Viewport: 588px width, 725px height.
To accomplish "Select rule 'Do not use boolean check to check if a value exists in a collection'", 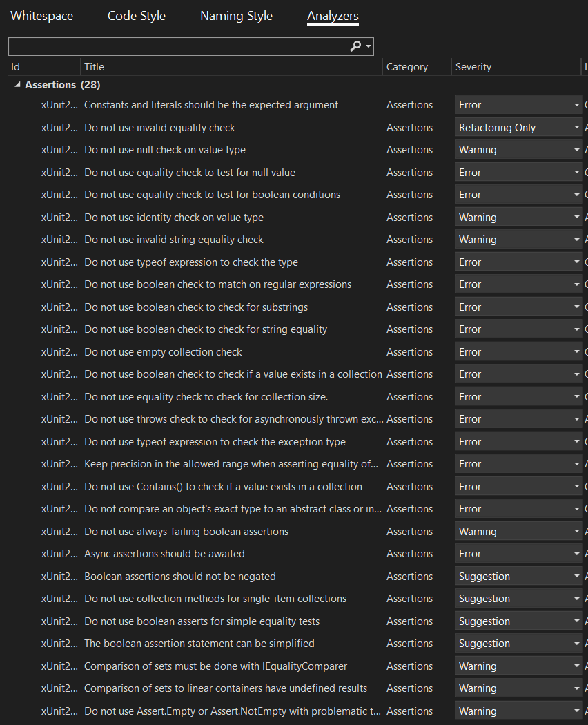I will tap(233, 374).
